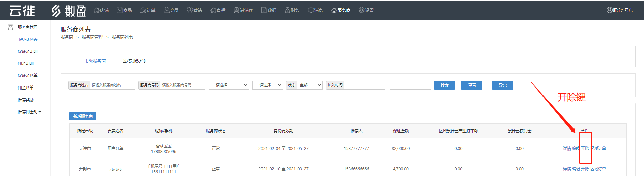644x176 pixels.
Task: Click the 新增服务商 button
Action: pos(83,116)
